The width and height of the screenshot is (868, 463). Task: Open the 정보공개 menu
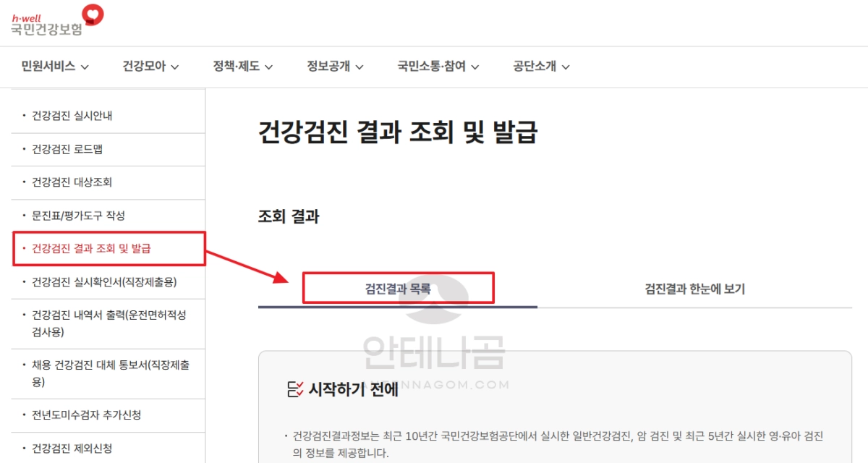(335, 67)
